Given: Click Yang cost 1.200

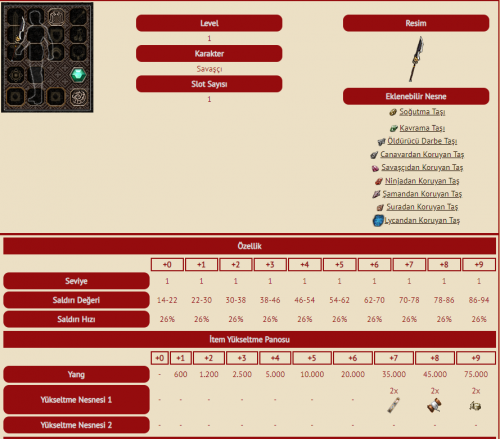Looking at the screenshot, I should (209, 374).
